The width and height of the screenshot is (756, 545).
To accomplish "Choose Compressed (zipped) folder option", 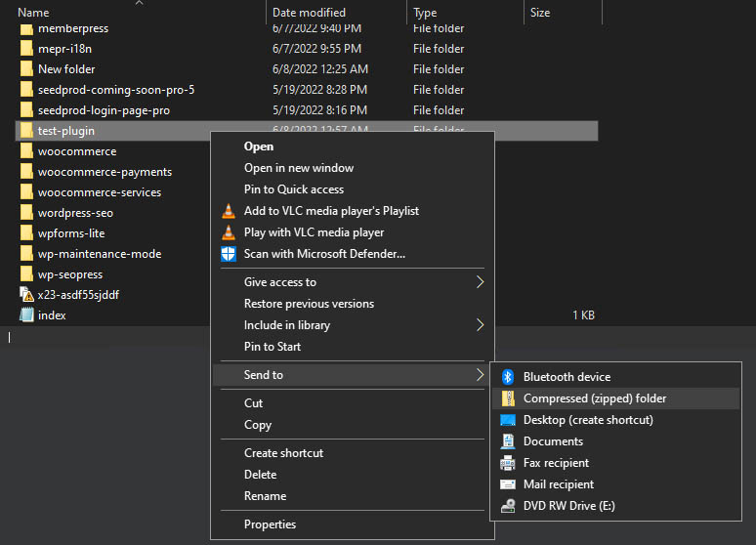I will [x=594, y=398].
